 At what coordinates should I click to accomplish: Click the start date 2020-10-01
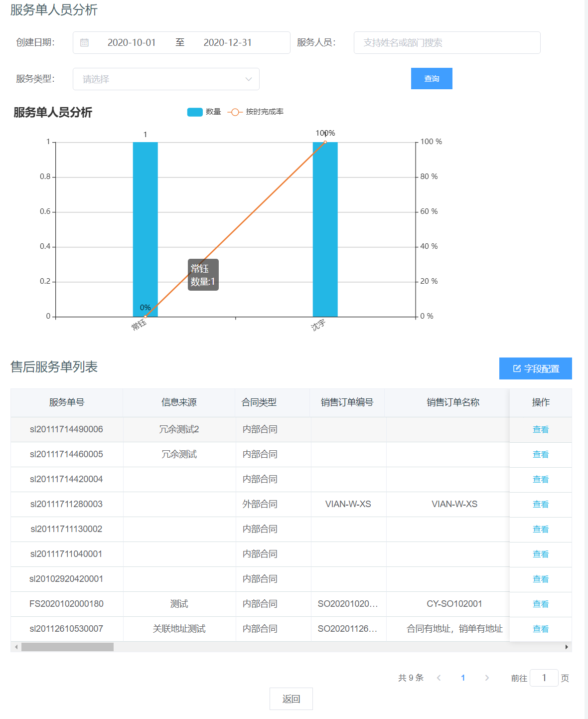tap(132, 43)
